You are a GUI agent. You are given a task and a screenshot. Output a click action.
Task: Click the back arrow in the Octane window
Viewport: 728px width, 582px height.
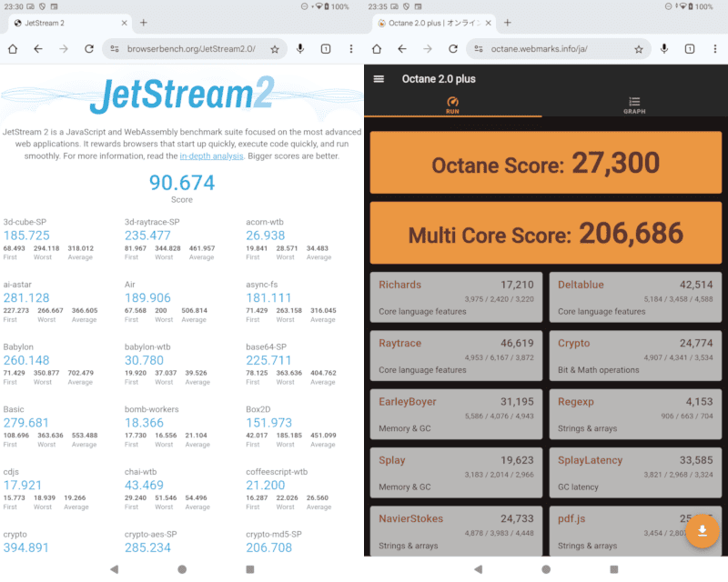click(402, 49)
